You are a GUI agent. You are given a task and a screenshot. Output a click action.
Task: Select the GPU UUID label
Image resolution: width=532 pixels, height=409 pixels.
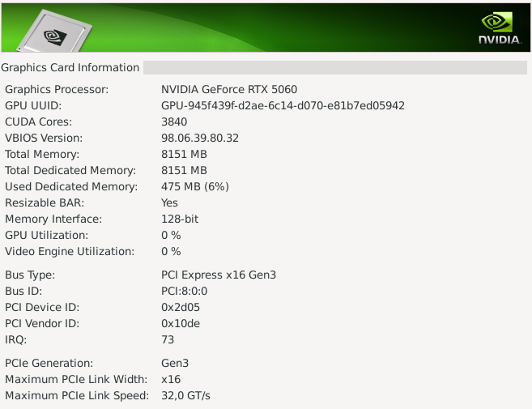33,105
